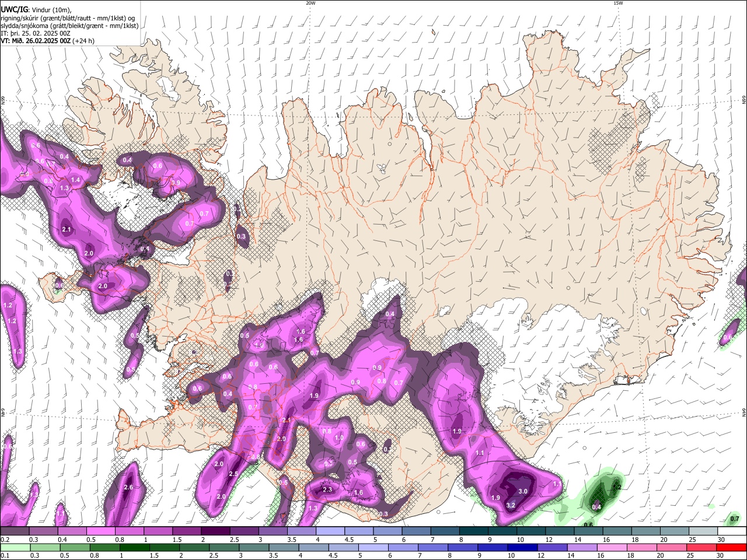Click the '20W' longitude label
The image size is (747, 560).
coord(310,3)
